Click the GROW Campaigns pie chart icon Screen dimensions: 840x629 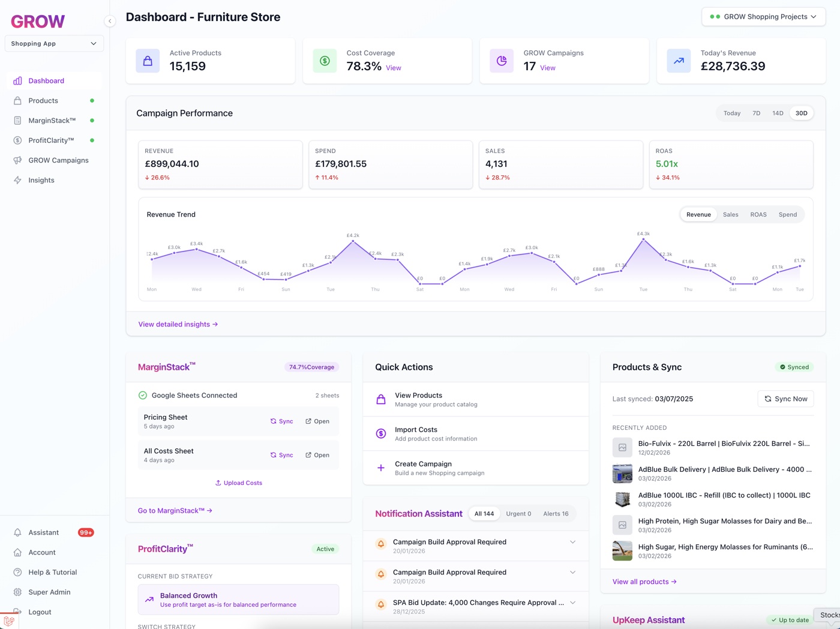(x=502, y=61)
